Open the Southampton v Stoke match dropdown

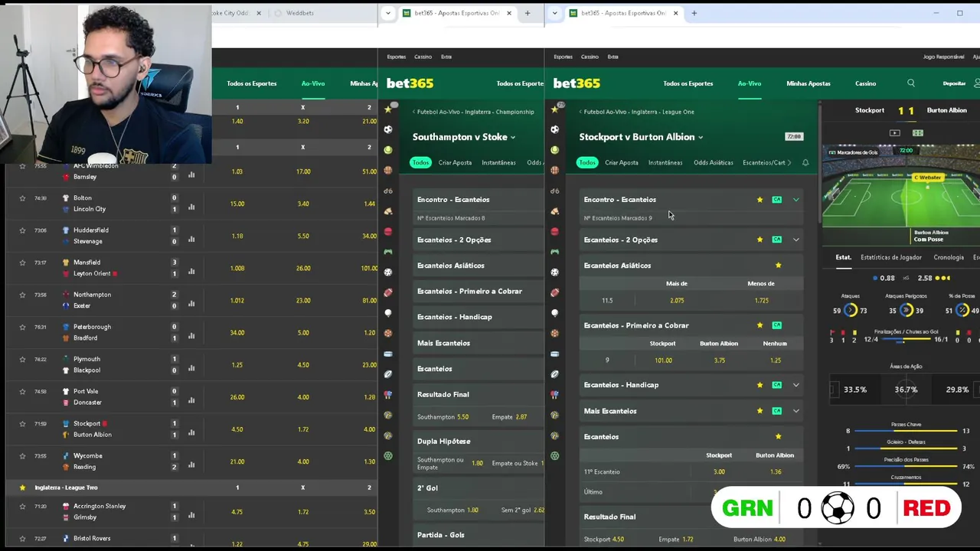513,138
